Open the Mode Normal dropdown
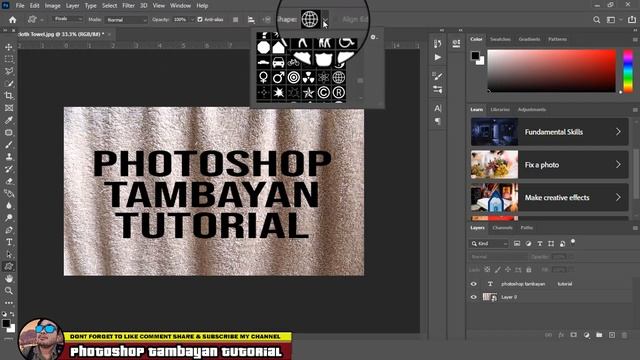Viewport: 640px width, 360px height. click(x=126, y=20)
